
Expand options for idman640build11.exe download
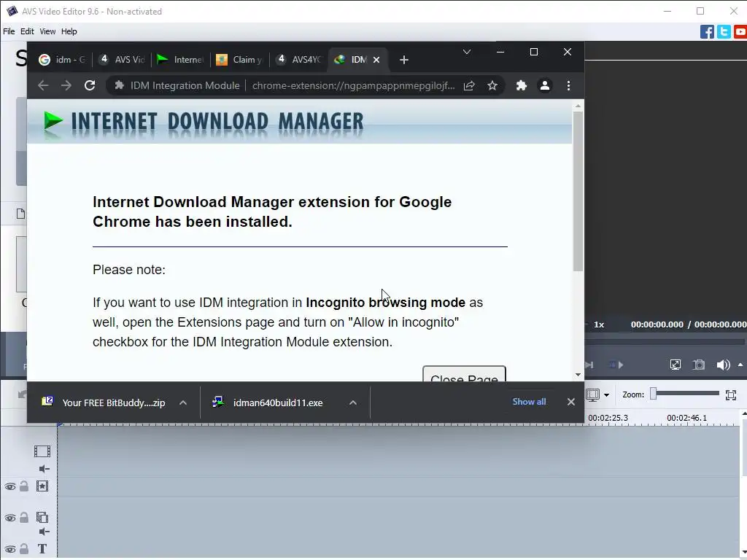pyautogui.click(x=353, y=402)
